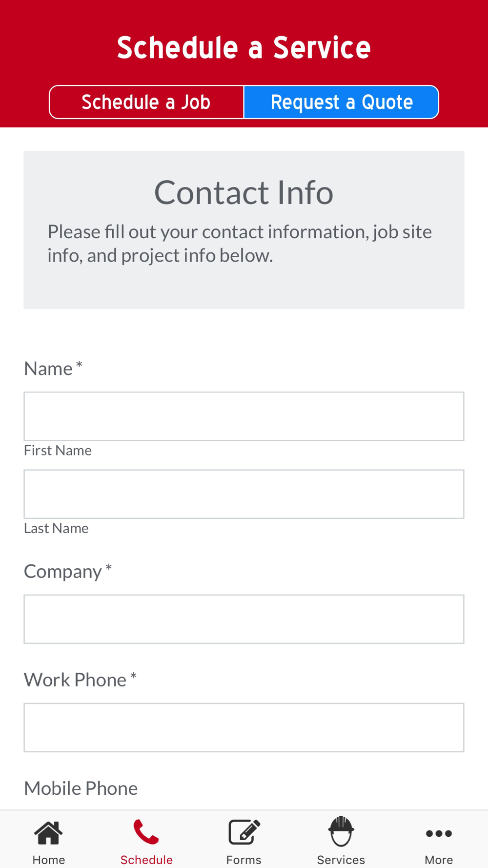The width and height of the screenshot is (488, 868).
Task: Tap the Schedule tab label
Action: pos(146,860)
